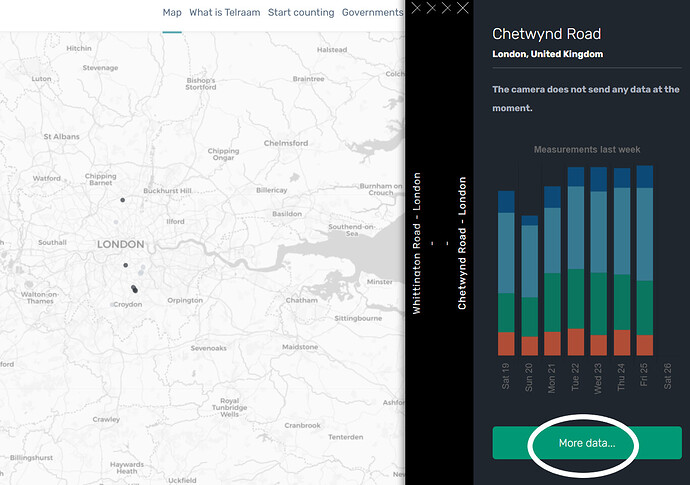
Task: Click the Chetwynd Road panel heading
Action: [546, 34]
